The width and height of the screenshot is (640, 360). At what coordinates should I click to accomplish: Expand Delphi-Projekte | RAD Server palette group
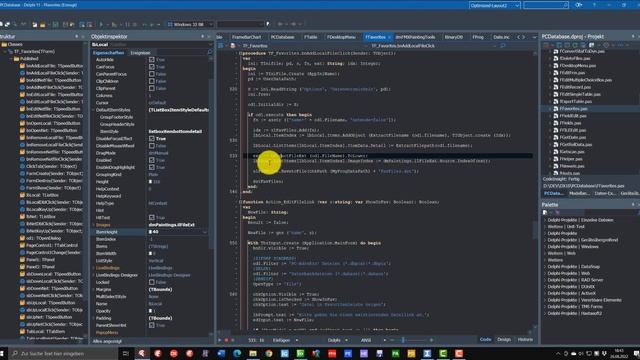tap(544, 280)
